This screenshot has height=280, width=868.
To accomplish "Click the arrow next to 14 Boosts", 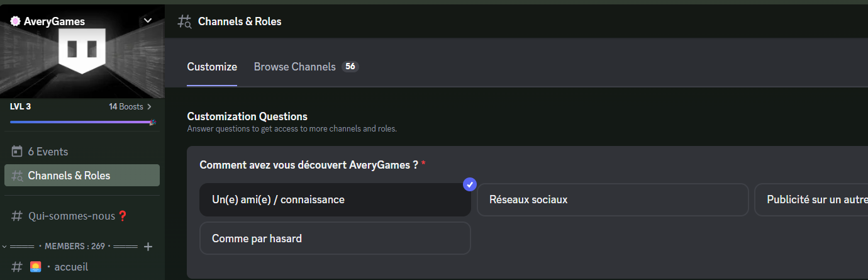I will point(149,107).
